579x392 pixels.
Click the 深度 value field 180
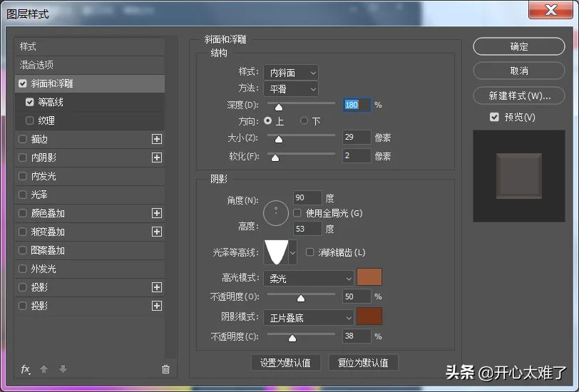pyautogui.click(x=357, y=105)
